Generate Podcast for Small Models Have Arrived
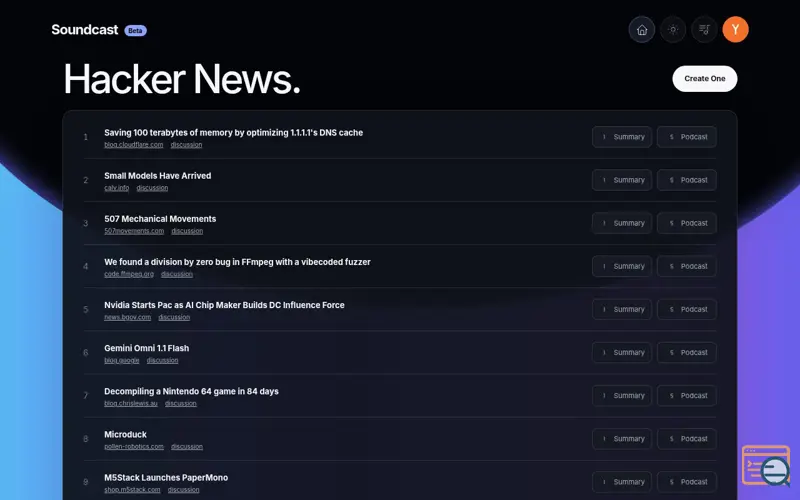 [687, 180]
